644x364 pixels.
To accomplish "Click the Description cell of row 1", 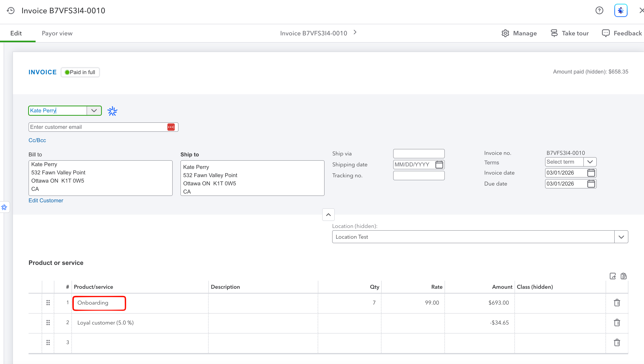I will [263, 303].
